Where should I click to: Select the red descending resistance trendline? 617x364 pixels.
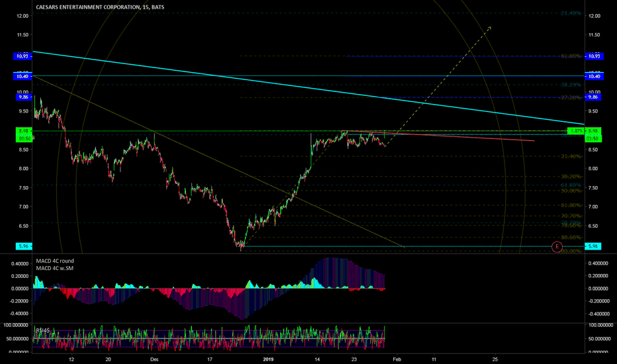pyautogui.click(x=439, y=136)
